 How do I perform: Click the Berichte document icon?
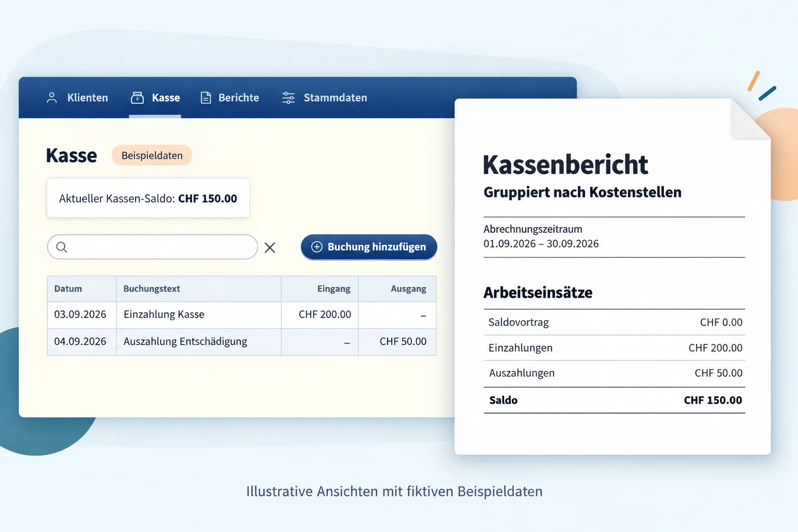pyautogui.click(x=206, y=98)
